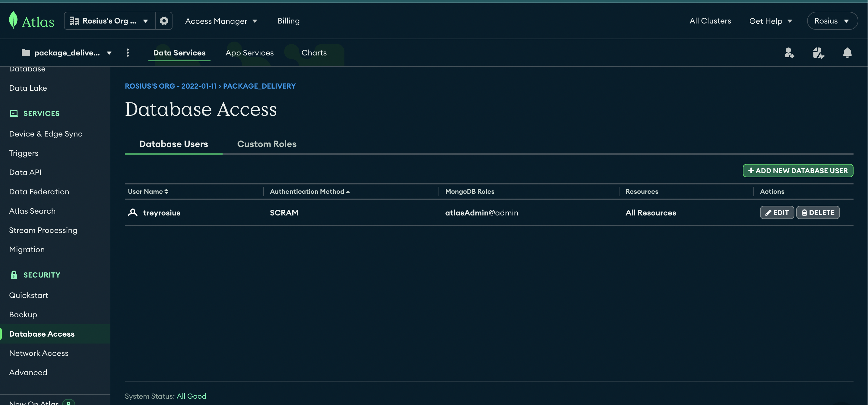Click the Atlas leaf logo
868x405 pixels.
tap(14, 20)
